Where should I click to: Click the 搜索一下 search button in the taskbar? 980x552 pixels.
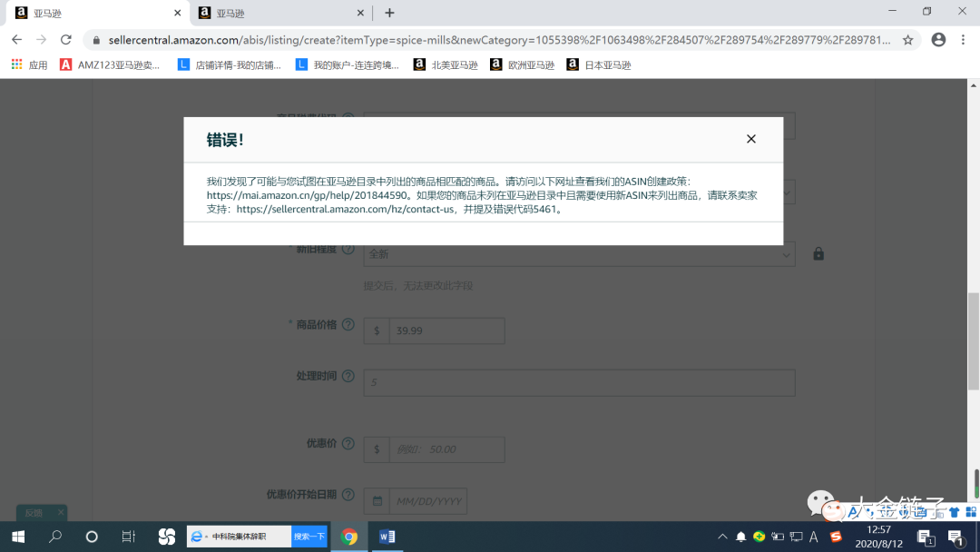309,537
